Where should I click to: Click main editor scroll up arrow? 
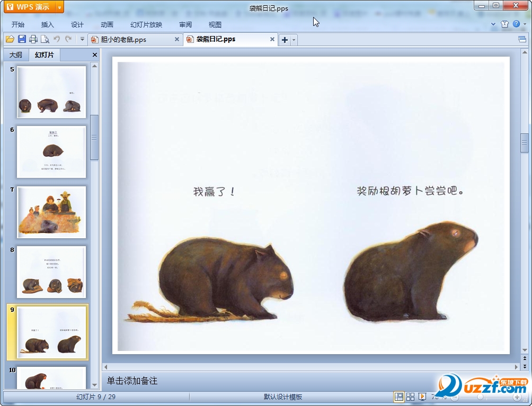tap(525, 52)
